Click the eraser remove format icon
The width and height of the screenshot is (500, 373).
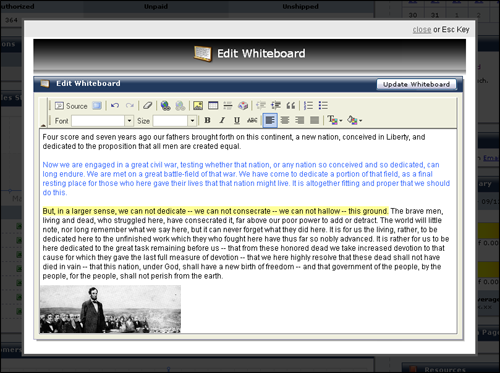click(x=147, y=106)
